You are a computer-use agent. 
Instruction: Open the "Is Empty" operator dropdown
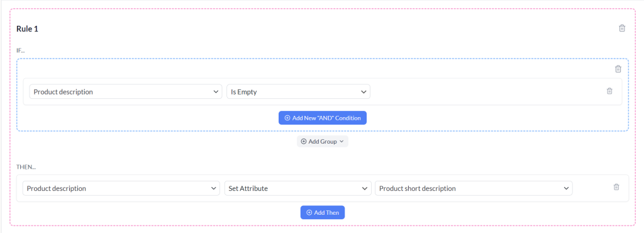pyautogui.click(x=298, y=92)
